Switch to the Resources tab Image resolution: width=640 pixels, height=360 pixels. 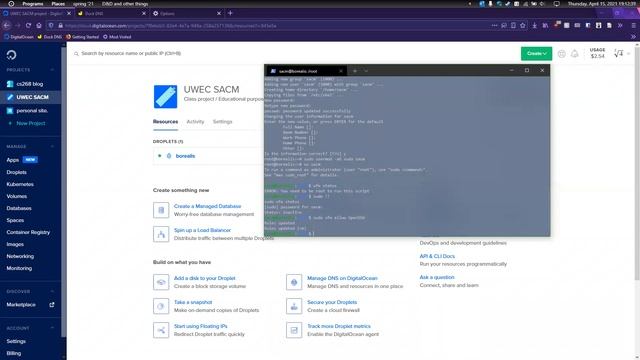tap(165, 122)
